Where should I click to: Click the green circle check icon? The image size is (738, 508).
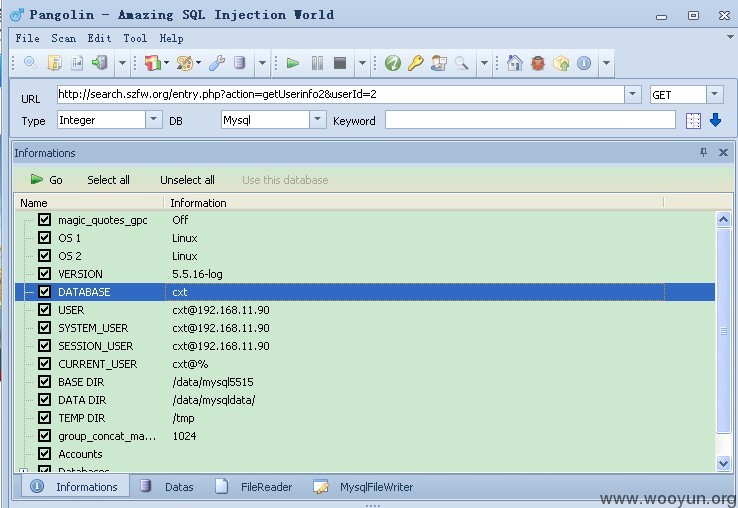(393, 63)
